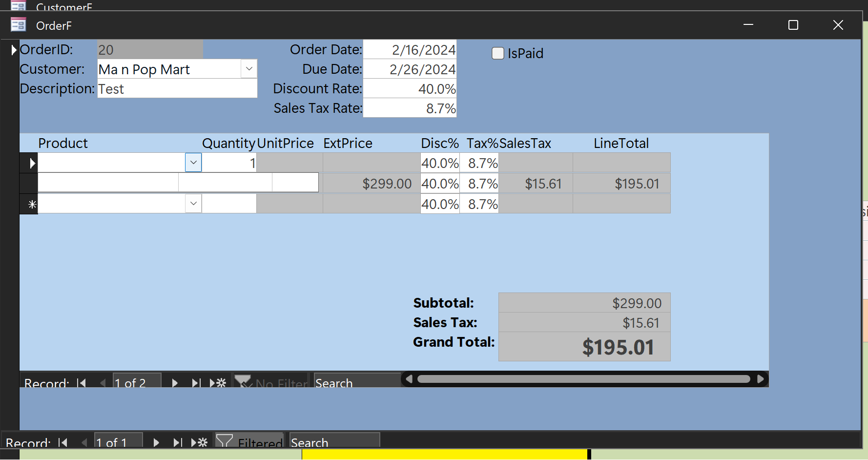Toggle the Filtered button in main form
Image resolution: width=868 pixels, height=460 pixels.
click(x=250, y=441)
